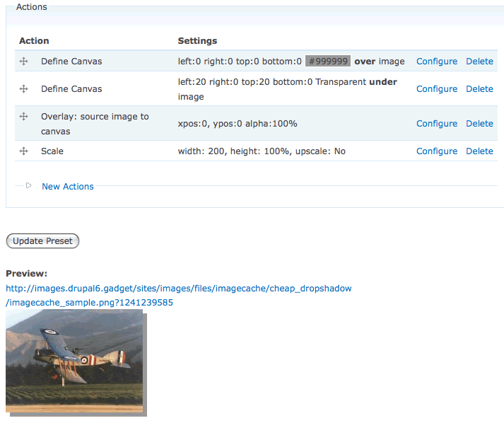This screenshot has width=504, height=423.
Task: Click the #999999 color swatch
Action: [x=328, y=62]
